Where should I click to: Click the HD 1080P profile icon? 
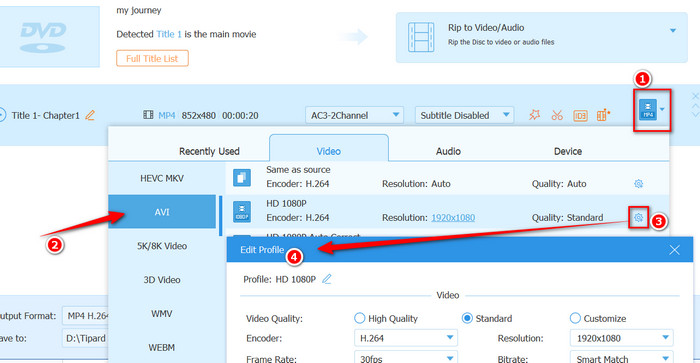coord(242,212)
